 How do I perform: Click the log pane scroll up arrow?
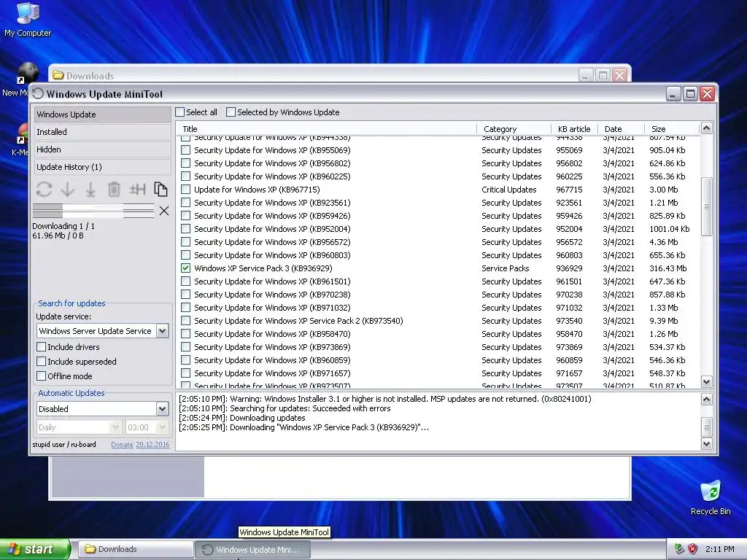(x=706, y=399)
